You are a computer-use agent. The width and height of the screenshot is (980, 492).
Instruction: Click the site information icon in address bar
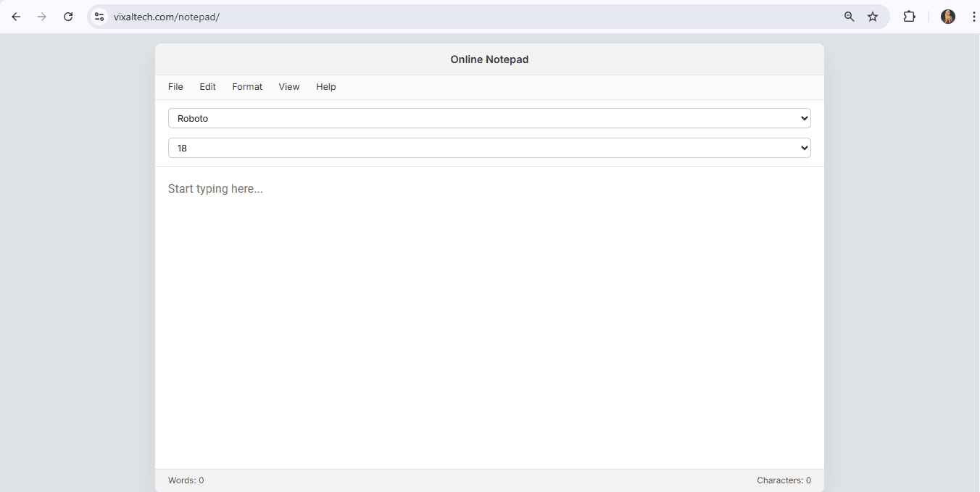pos(99,16)
